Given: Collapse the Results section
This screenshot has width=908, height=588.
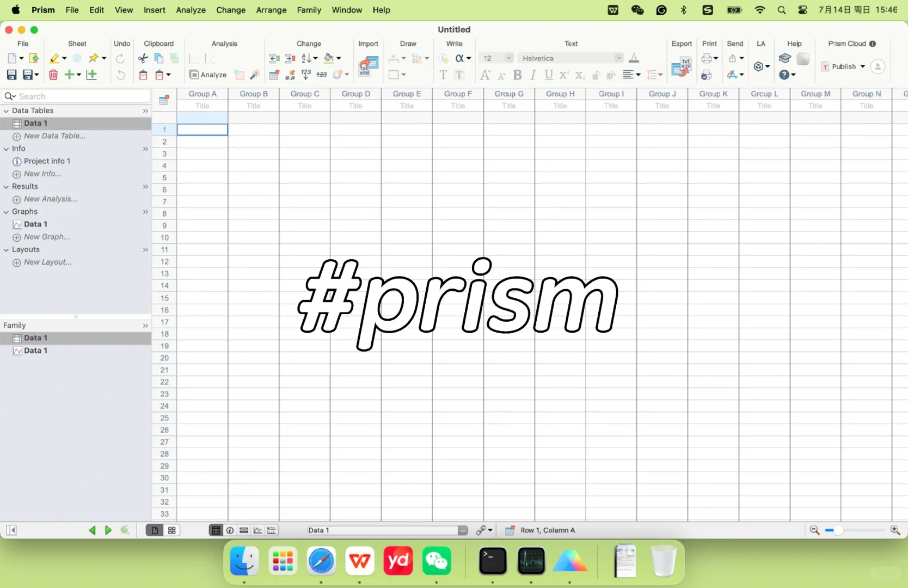Looking at the screenshot, I should point(6,187).
